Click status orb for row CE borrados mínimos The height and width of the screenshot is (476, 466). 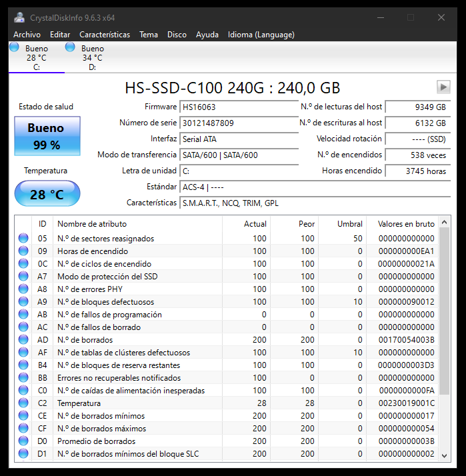tap(23, 415)
